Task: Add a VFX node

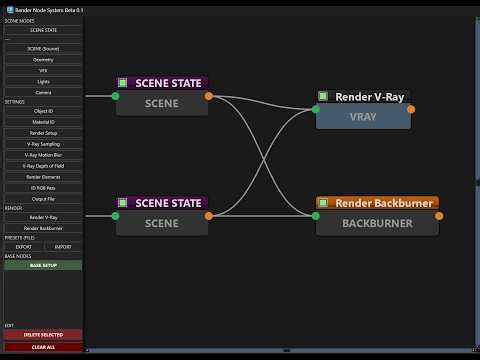Action: (x=43, y=71)
